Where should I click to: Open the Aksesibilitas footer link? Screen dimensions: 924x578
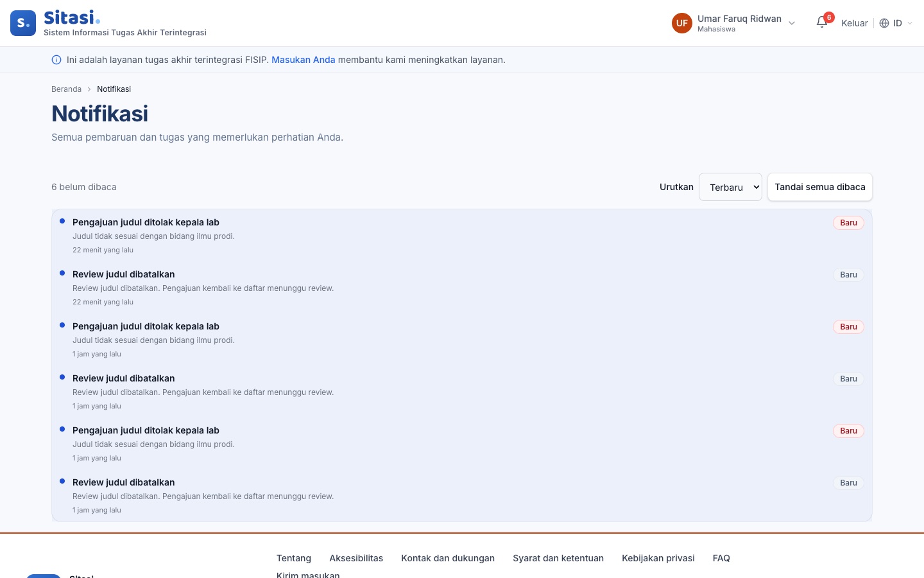tap(356, 558)
